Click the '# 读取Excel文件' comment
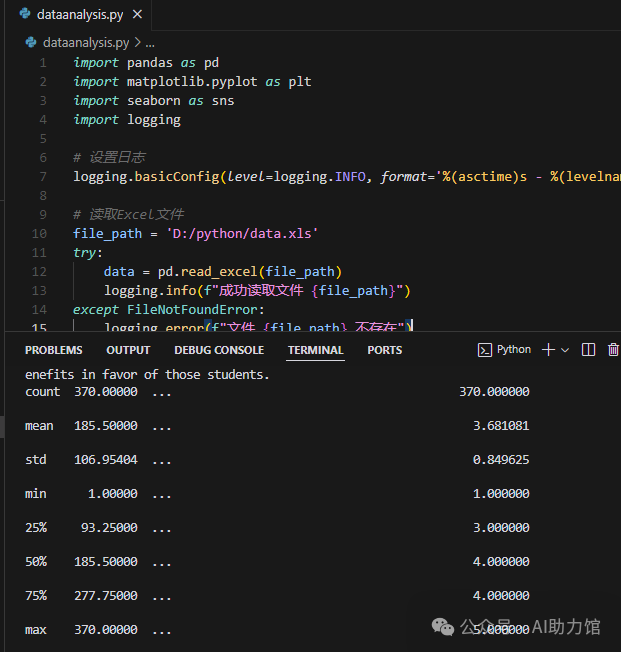The image size is (621, 652). point(129,215)
